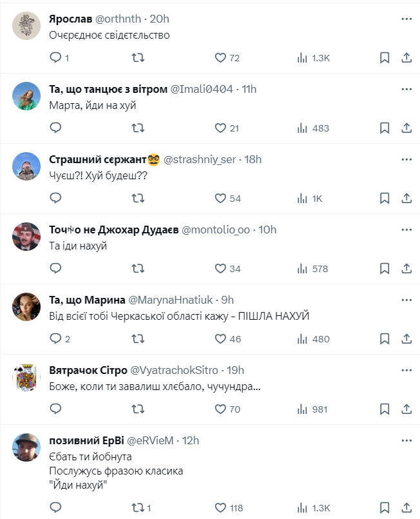This screenshot has width=420, height=519.
Task: Share the tweet from @montolio_oo
Action: 406,268
